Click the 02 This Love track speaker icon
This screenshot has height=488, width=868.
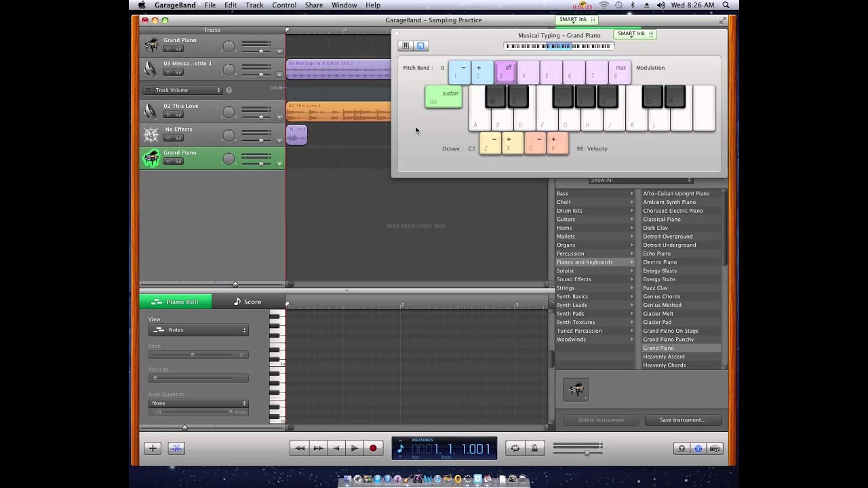click(151, 111)
